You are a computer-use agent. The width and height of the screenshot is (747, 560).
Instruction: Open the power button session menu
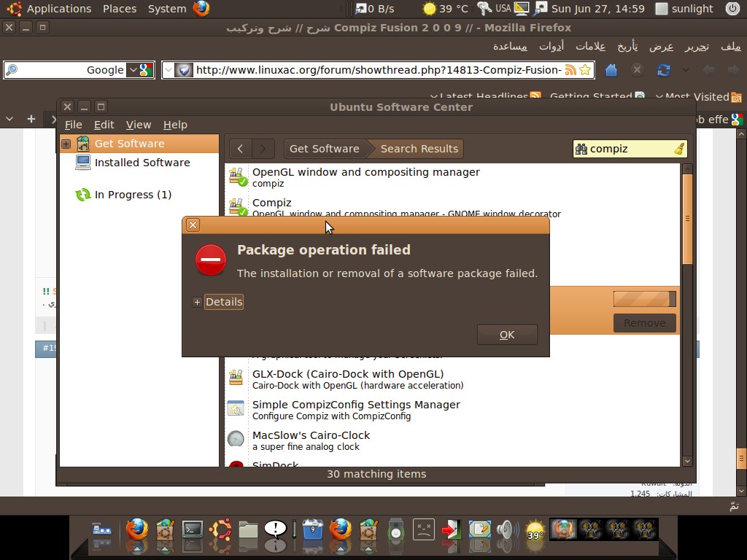(732, 9)
